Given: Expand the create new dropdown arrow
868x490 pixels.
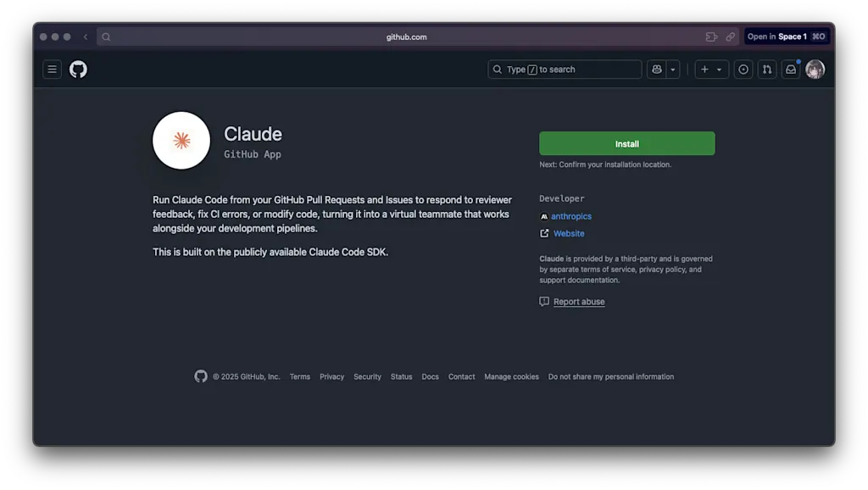Looking at the screenshot, I should (720, 70).
